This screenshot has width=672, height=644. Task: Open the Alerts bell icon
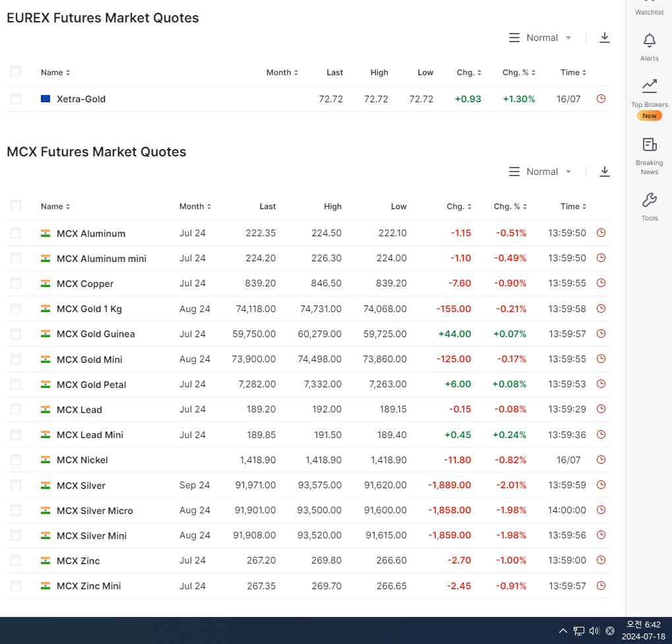pos(650,41)
